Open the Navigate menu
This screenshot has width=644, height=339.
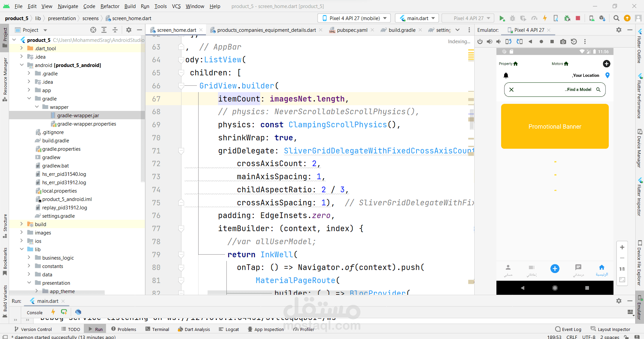tap(68, 6)
